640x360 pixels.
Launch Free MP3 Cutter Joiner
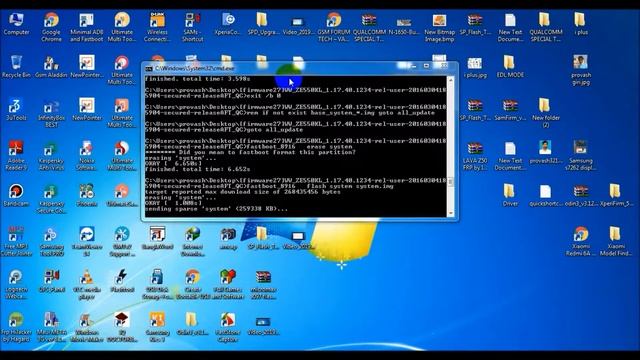tap(16, 241)
